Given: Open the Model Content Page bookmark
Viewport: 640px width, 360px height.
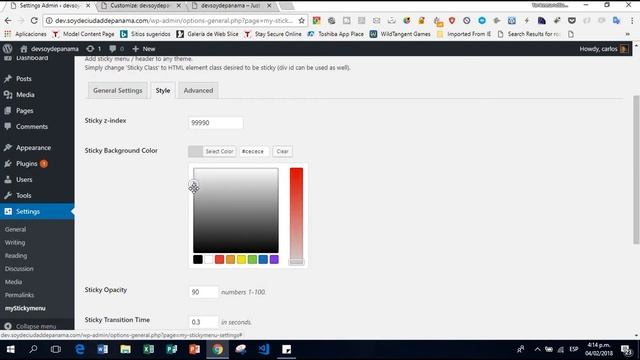Looking at the screenshot, I should [84, 34].
